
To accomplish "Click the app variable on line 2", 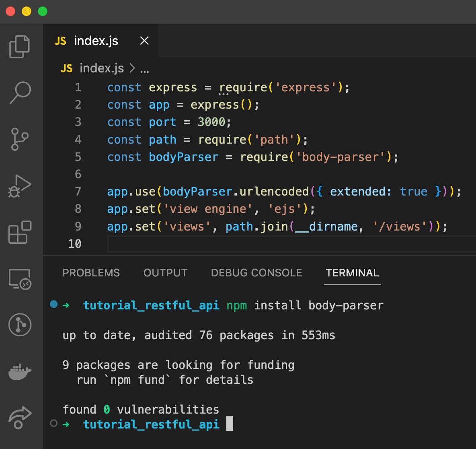I will pos(159,105).
